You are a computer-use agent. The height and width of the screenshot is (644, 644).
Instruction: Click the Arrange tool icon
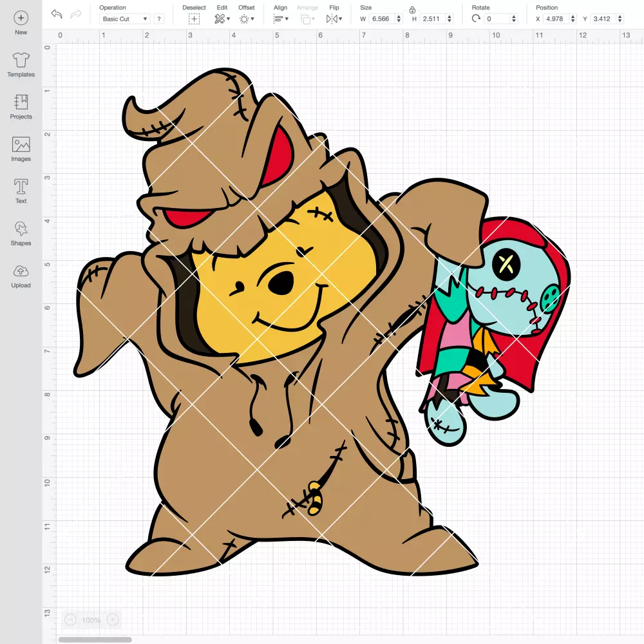click(x=305, y=19)
